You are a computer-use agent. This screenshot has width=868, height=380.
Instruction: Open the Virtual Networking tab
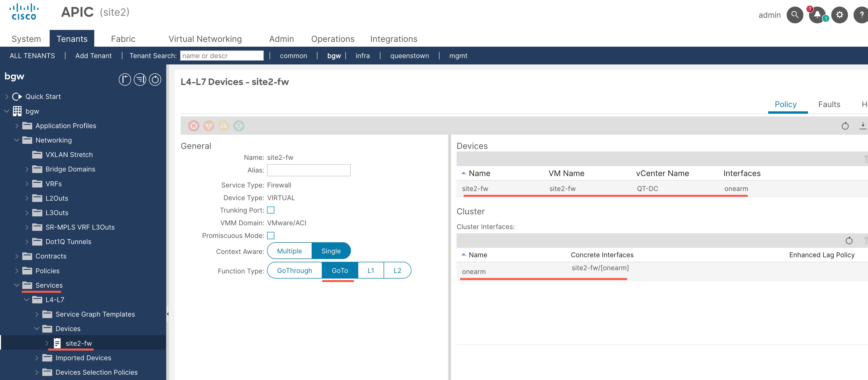pyautogui.click(x=205, y=39)
